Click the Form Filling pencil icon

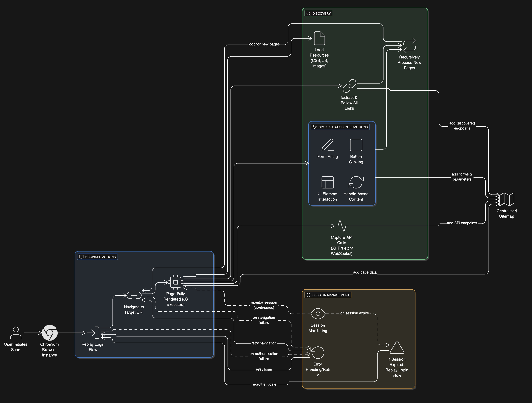328,145
